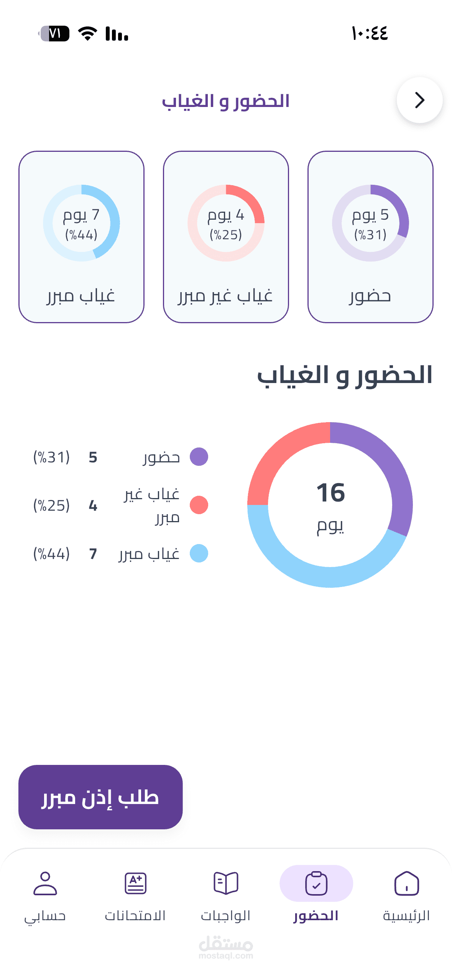Screen dimensions: 452x980
Task: Select the غياب غير مبرر card
Action: (x=226, y=237)
